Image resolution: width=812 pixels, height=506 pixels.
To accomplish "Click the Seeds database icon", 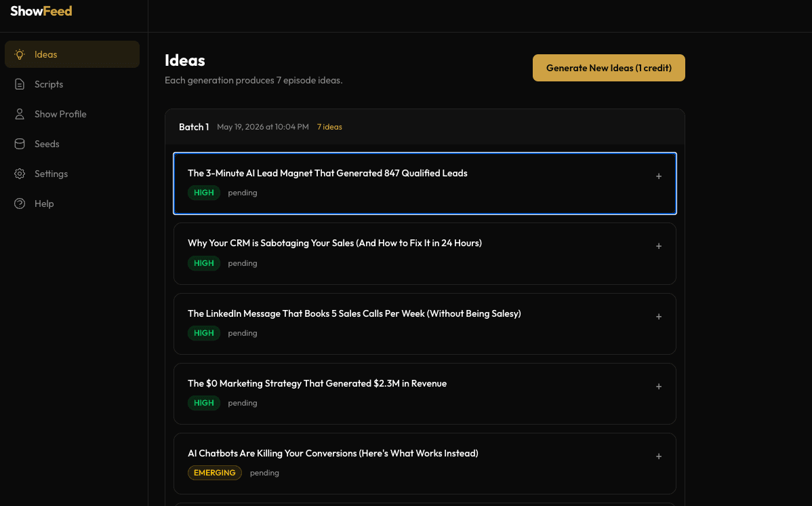I will (20, 144).
